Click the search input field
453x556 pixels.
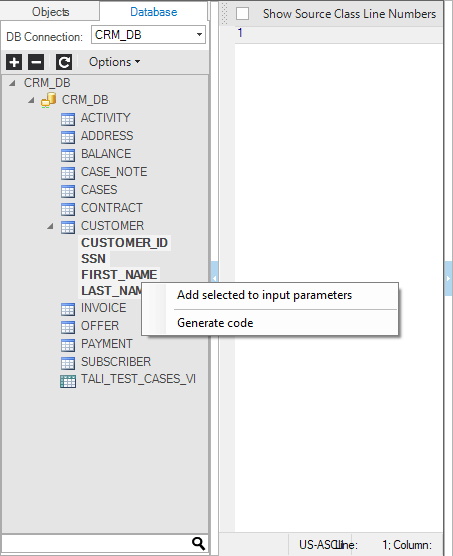96,544
